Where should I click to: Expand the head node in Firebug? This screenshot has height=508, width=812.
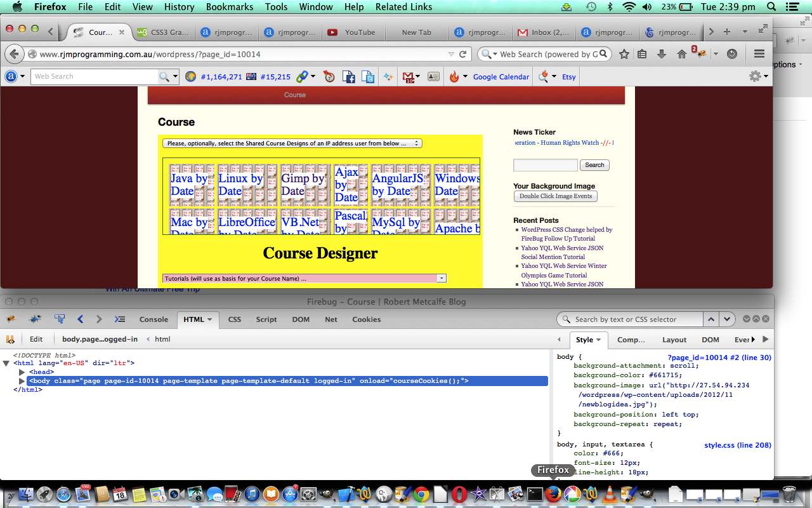(x=22, y=372)
